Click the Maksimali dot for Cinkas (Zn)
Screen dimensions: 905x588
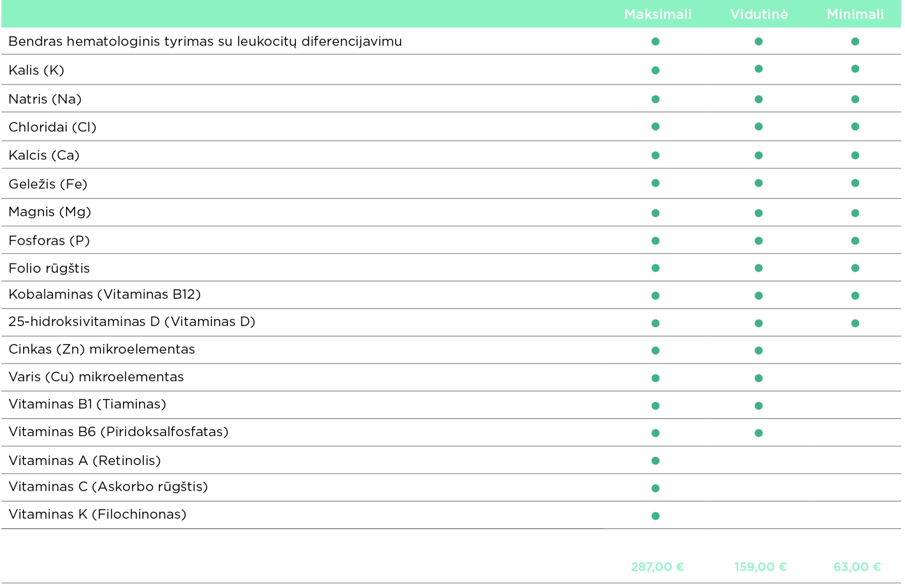655,351
